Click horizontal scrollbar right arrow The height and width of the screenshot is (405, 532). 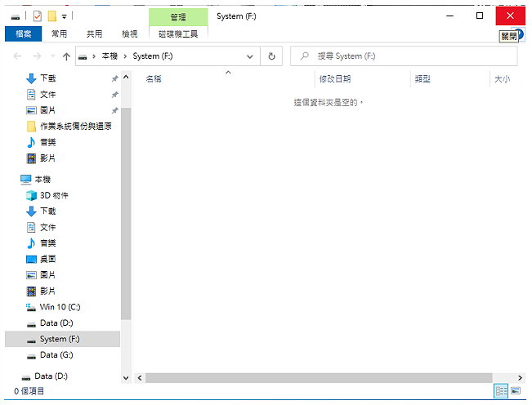click(x=520, y=378)
